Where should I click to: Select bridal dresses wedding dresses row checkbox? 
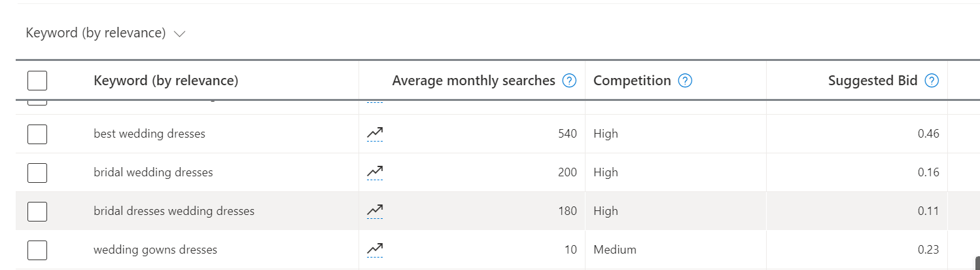[37, 212]
